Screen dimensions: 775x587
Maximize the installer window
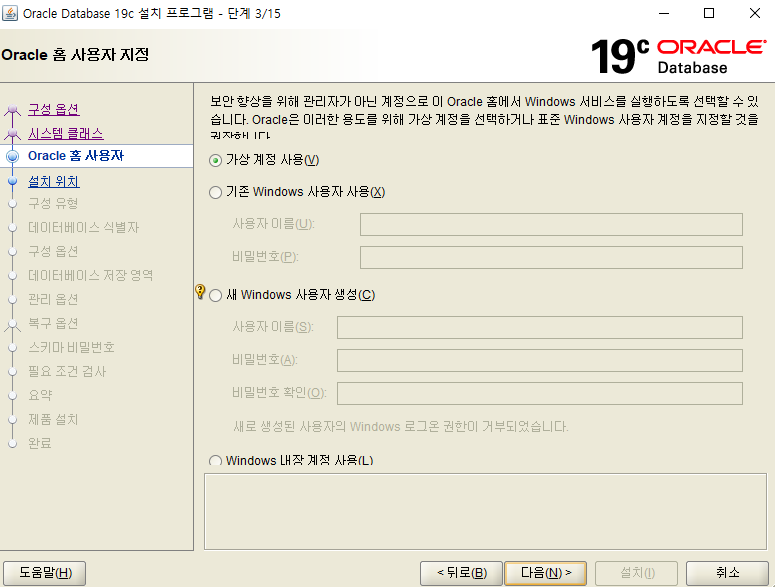709,13
